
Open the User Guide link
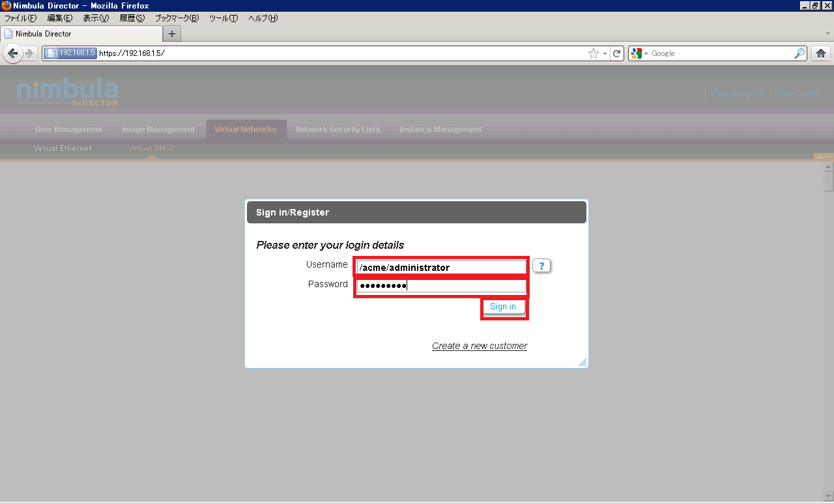[x=798, y=94]
